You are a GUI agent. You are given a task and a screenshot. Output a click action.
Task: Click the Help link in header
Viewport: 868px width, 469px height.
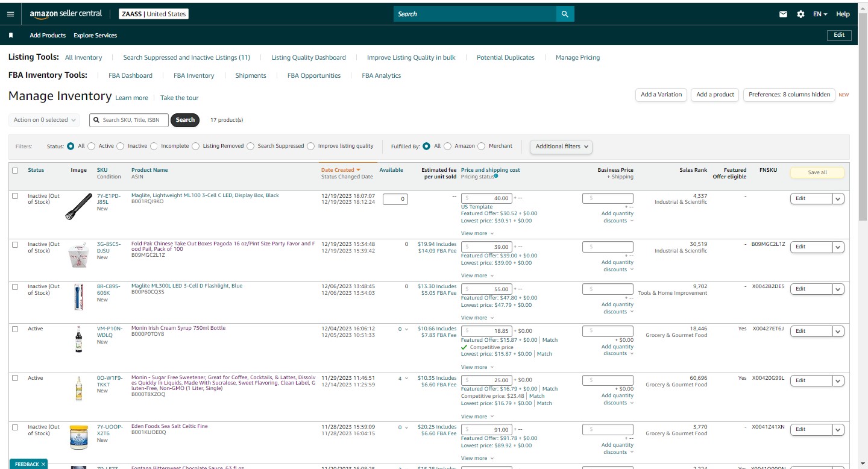pyautogui.click(x=843, y=14)
